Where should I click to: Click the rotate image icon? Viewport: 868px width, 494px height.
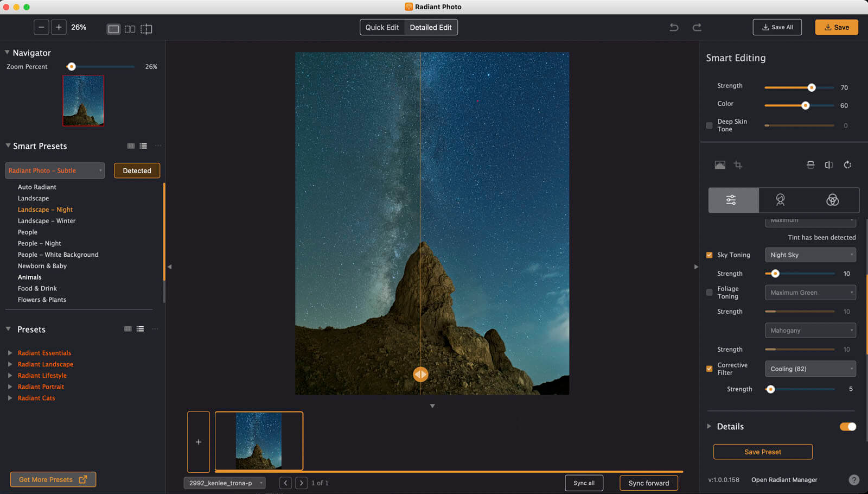coord(847,165)
